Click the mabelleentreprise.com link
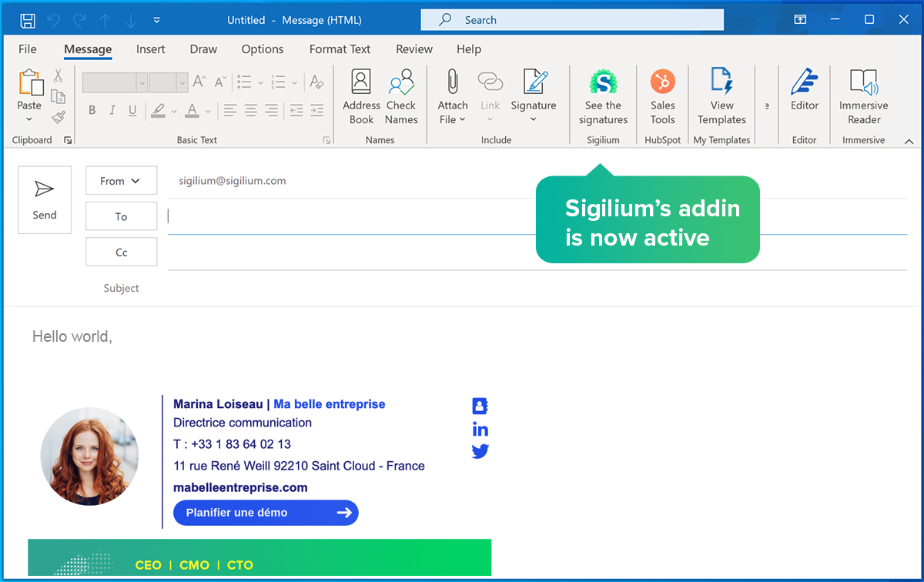This screenshot has height=582, width=924. (x=240, y=487)
